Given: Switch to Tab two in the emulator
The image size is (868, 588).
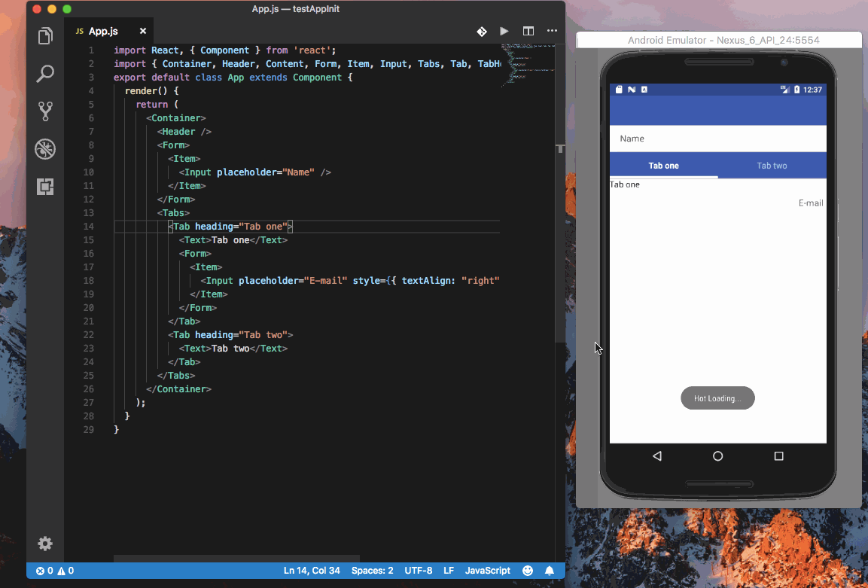Looking at the screenshot, I should 772,165.
